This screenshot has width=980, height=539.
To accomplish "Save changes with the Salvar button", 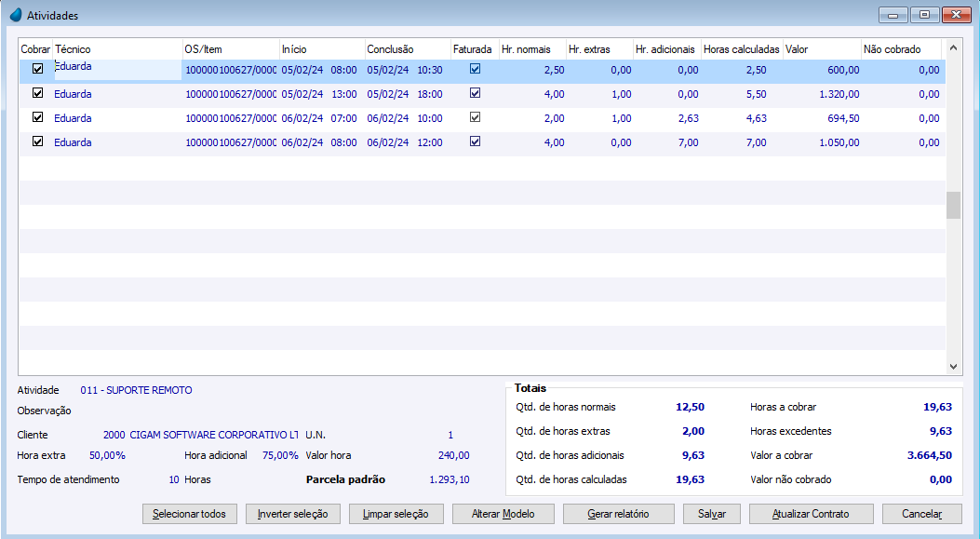I will click(712, 514).
